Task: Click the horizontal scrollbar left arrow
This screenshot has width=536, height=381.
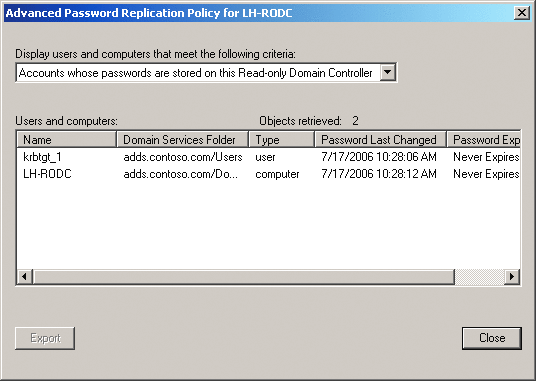Action: tap(25, 276)
